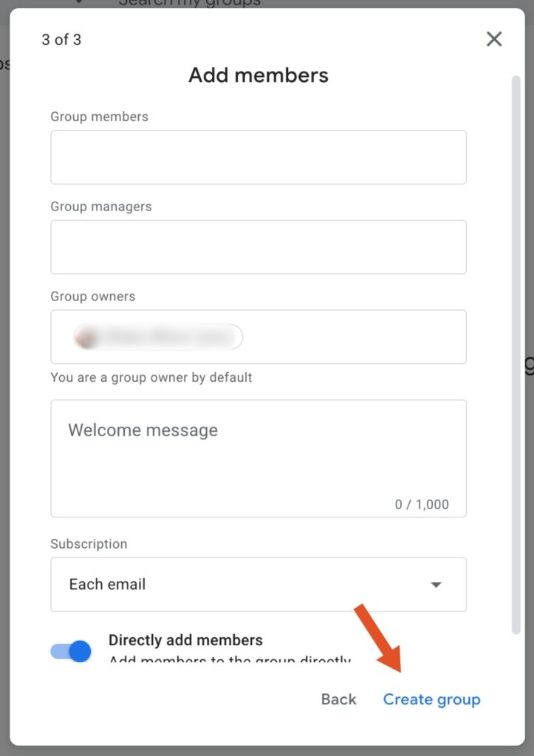Click the Subscription field label

point(89,544)
